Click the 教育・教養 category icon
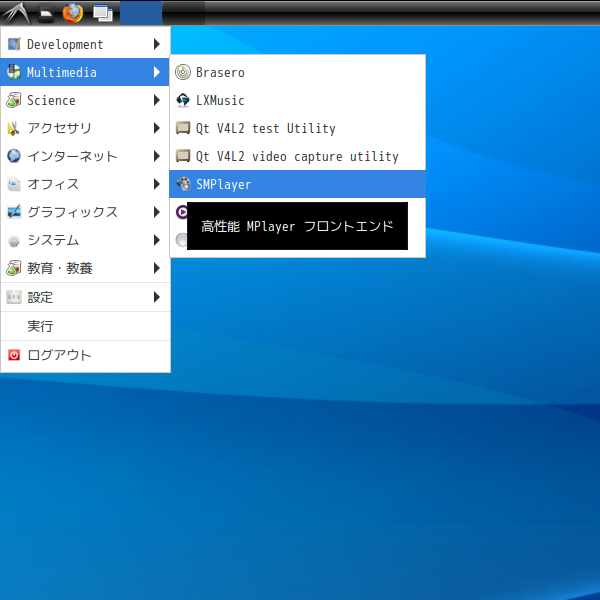The height and width of the screenshot is (600, 600). (14, 268)
